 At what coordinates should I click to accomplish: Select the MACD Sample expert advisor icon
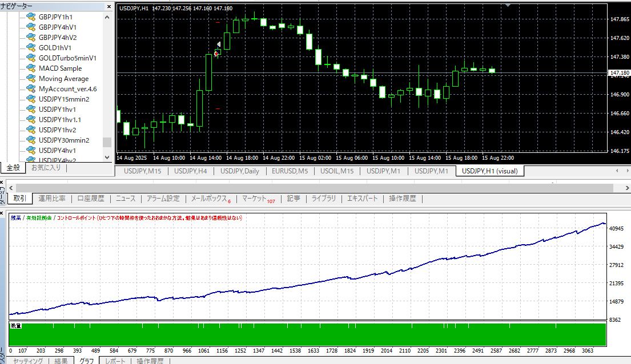(31, 68)
